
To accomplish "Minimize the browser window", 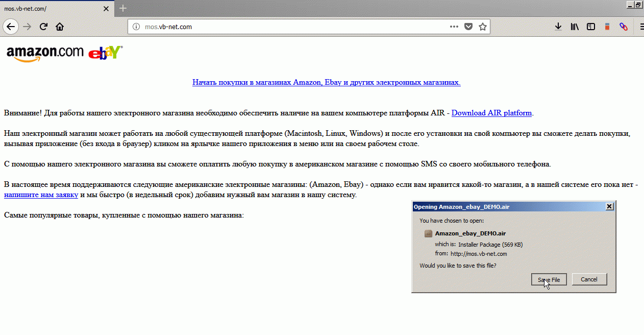I will [x=630, y=4].
